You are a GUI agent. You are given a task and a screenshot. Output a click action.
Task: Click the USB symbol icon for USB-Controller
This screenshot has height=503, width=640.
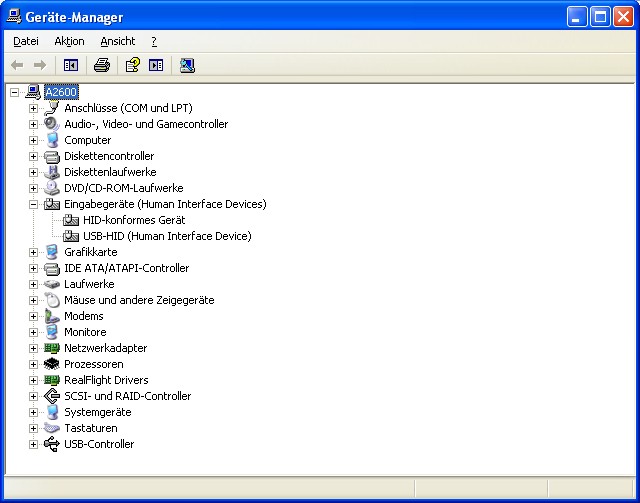tap(52, 444)
